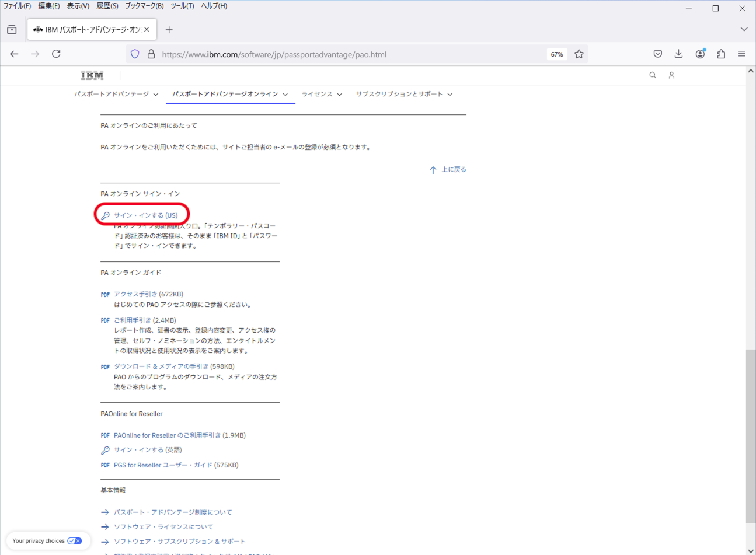Screen dimensions: 756x555
Task: Click the scrollbar up arrow
Action: point(751,71)
